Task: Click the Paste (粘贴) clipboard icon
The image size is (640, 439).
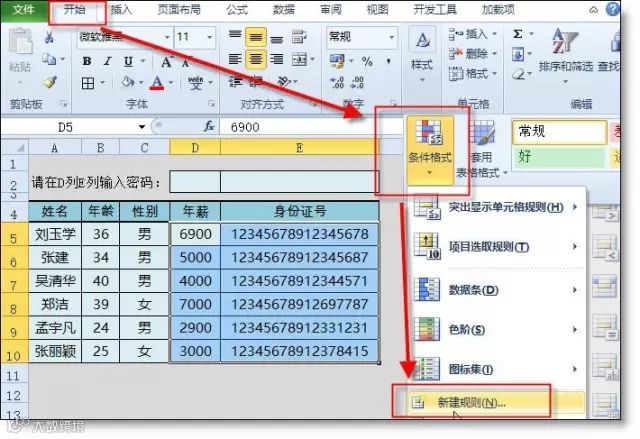Action: coord(20,41)
